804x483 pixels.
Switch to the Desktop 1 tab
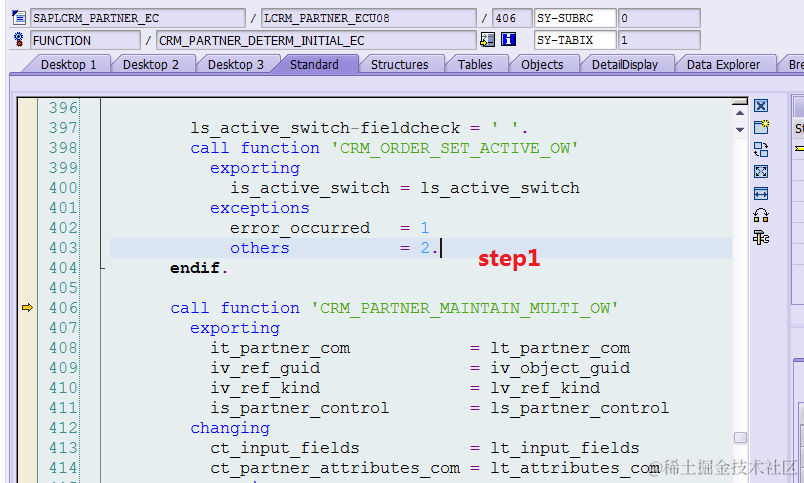69,65
